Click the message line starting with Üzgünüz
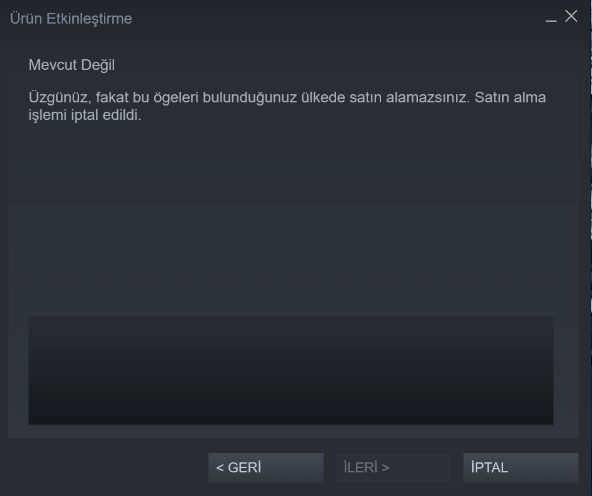This screenshot has height=496, width=592. tap(287, 97)
